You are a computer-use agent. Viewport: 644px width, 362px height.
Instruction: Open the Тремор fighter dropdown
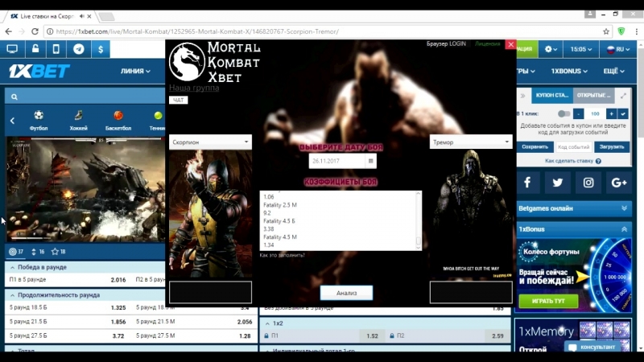point(471,142)
